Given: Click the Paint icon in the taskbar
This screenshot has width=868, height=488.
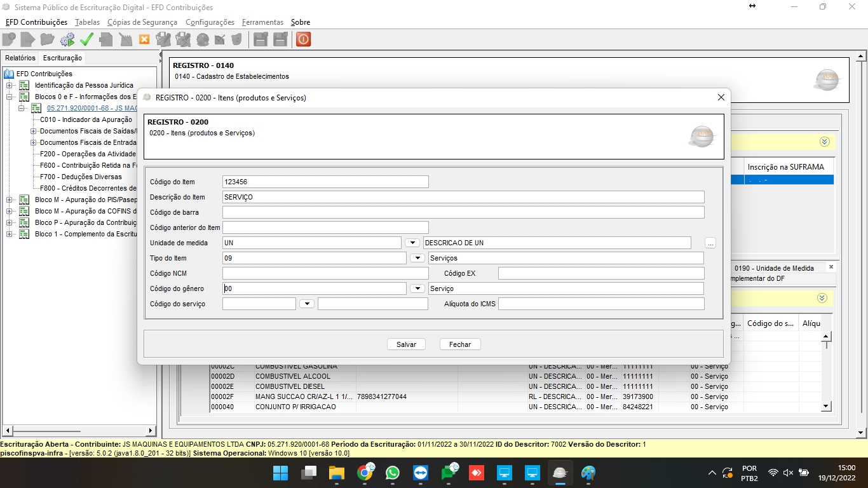Looking at the screenshot, I should (588, 473).
